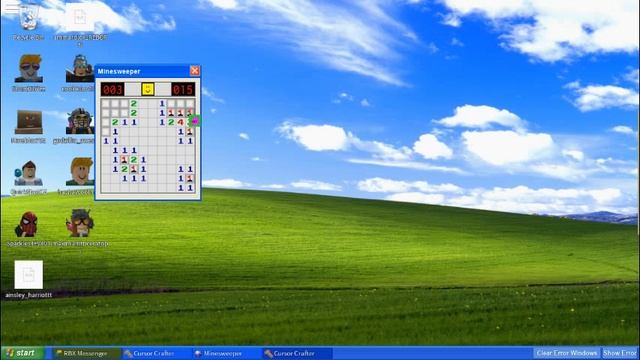Click the flag tile right of a green 2
Viewport: 640px width, 360px height.
click(134, 169)
